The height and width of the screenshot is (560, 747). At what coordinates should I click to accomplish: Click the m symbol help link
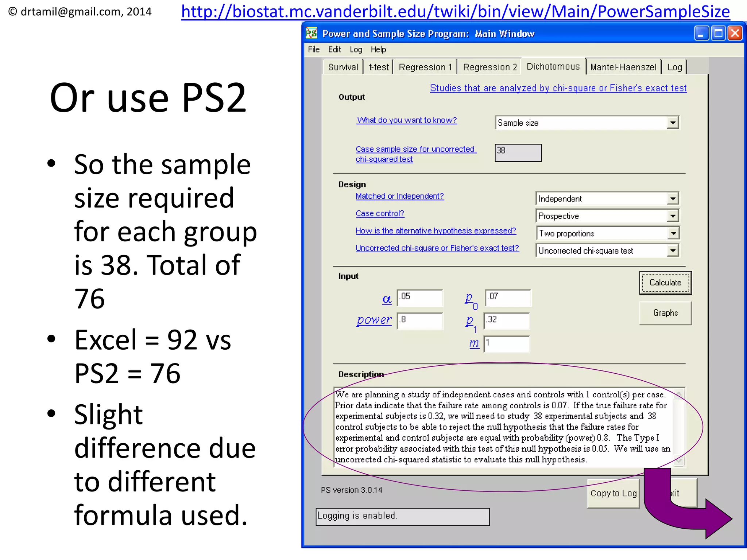pos(474,343)
